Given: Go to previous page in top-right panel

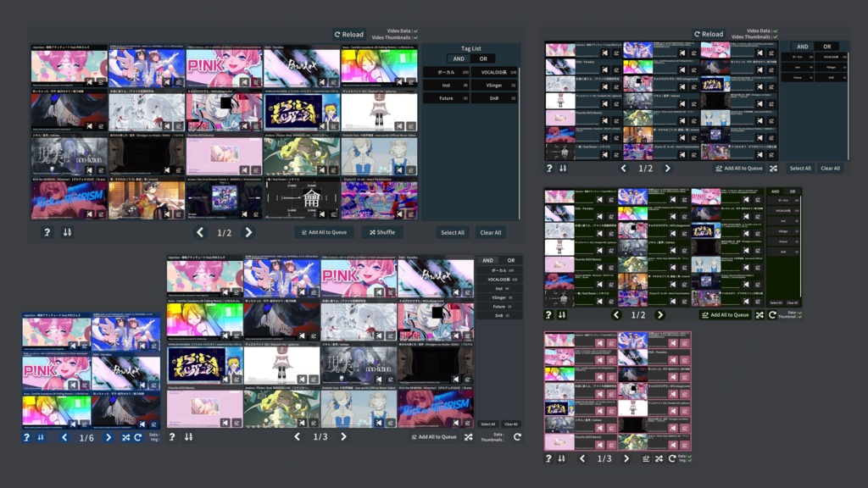Looking at the screenshot, I should (624, 169).
